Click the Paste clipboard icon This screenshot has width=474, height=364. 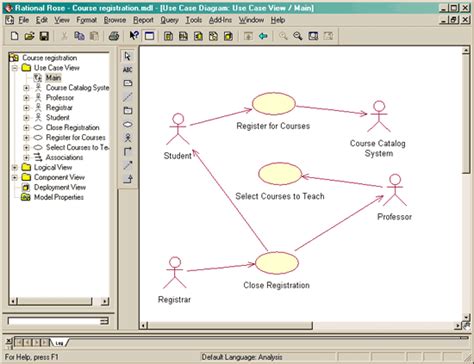pos(94,36)
